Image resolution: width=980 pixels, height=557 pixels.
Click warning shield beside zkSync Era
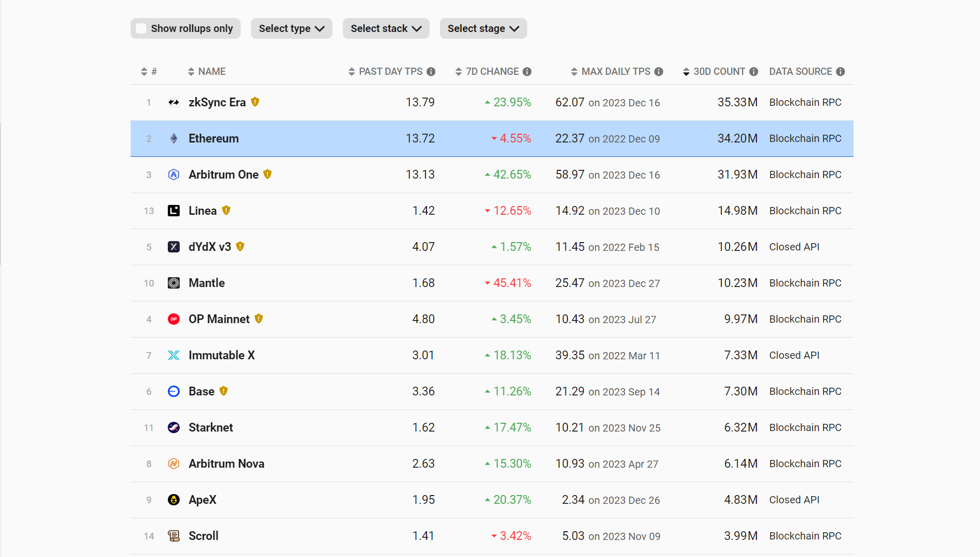pyautogui.click(x=255, y=102)
